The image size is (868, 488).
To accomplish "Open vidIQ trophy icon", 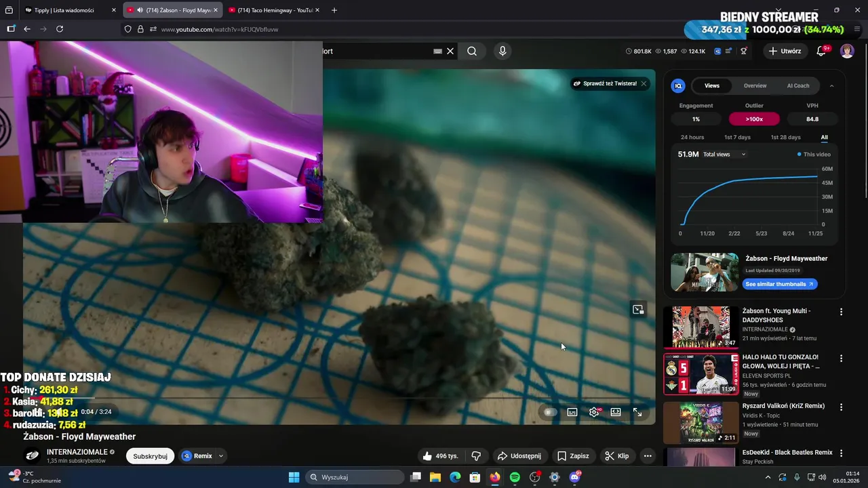I will tap(744, 51).
